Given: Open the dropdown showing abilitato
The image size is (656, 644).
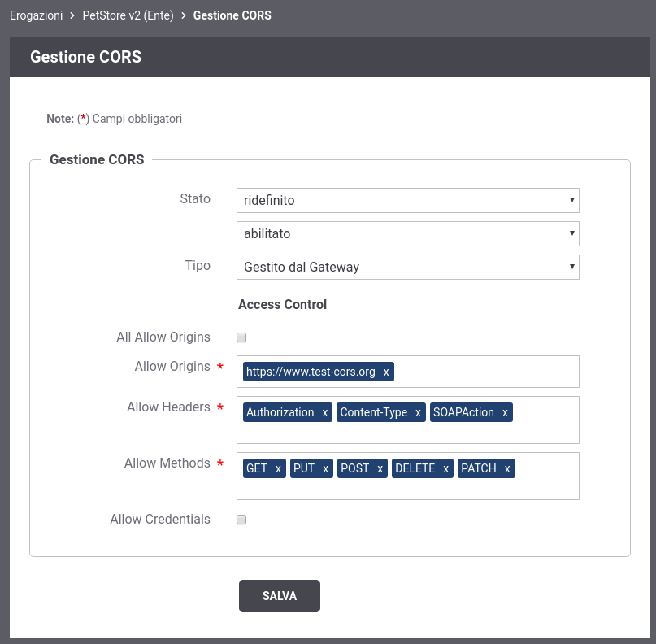Looking at the screenshot, I should pos(407,233).
